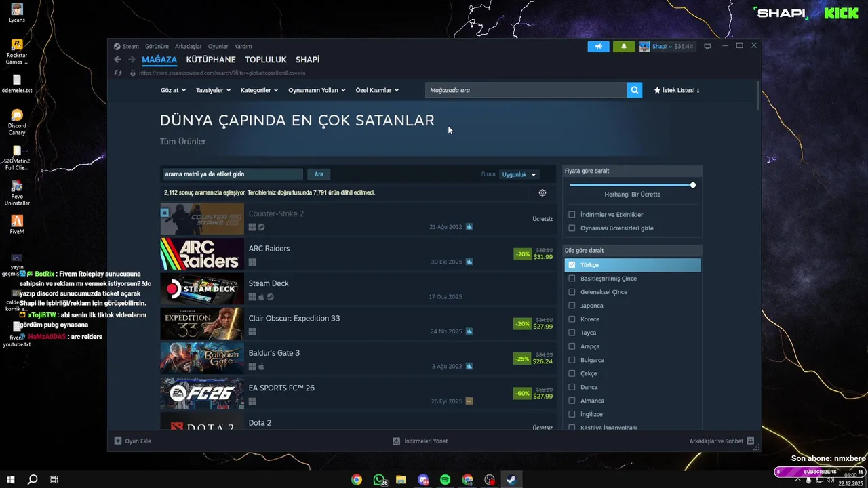The height and width of the screenshot is (488, 868).
Task: Click the Big Picture mode monitor icon
Action: pos(707,47)
